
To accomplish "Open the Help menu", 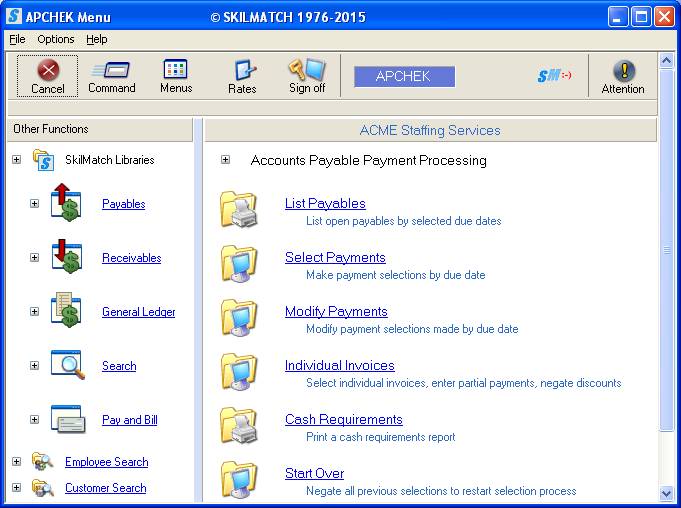I will pos(96,39).
